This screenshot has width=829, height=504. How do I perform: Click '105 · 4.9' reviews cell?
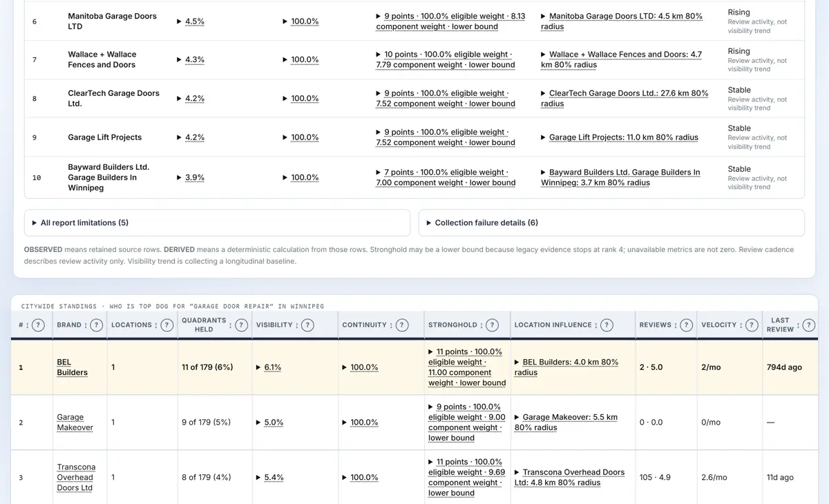tap(654, 477)
